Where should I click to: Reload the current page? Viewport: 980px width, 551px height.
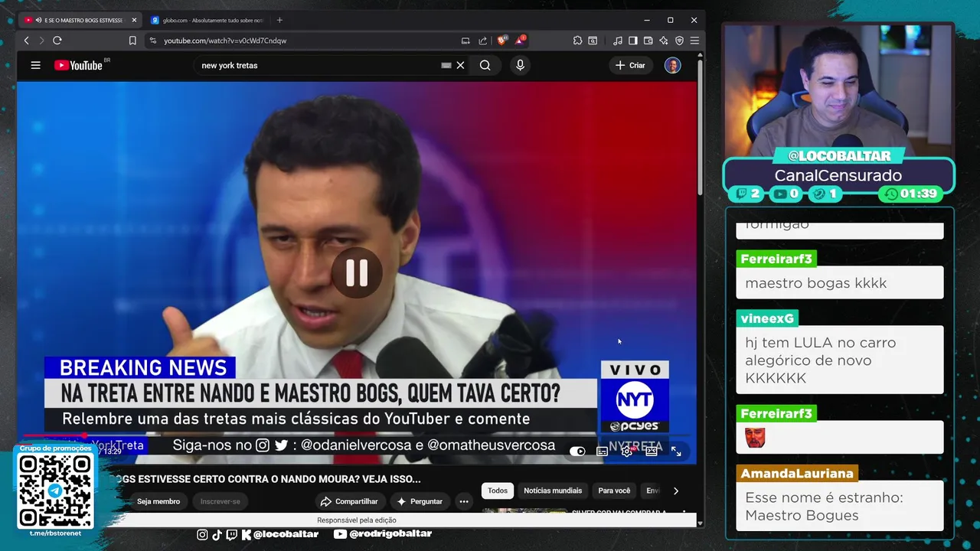[57, 41]
